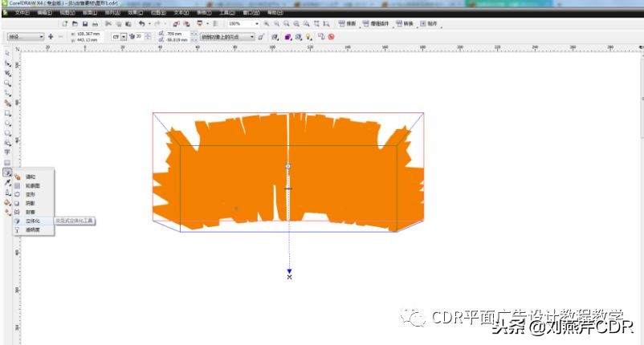Click the Print icon in toolbar

coord(95,24)
